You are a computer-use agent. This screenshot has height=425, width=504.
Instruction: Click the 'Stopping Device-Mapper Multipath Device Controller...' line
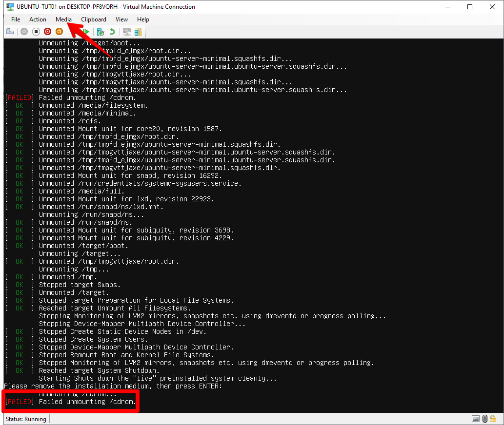coord(142,324)
